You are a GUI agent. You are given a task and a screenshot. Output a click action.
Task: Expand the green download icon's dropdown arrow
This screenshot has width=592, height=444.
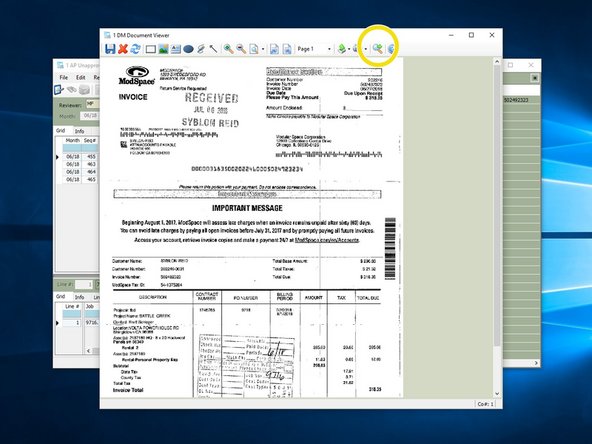click(x=349, y=49)
